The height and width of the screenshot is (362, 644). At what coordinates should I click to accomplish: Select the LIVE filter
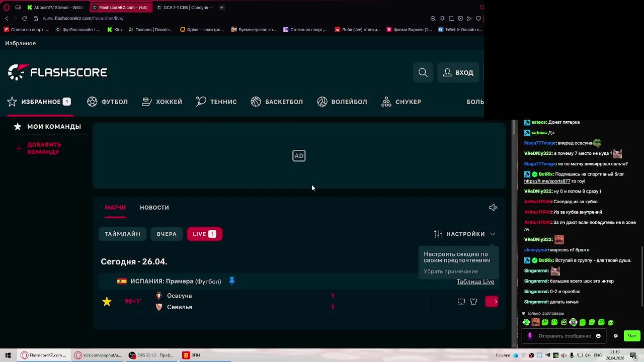click(204, 234)
